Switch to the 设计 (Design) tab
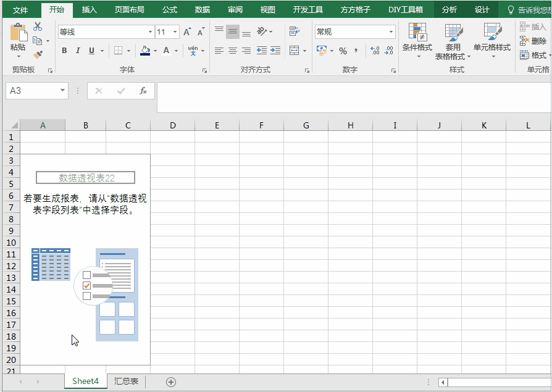 tap(482, 10)
